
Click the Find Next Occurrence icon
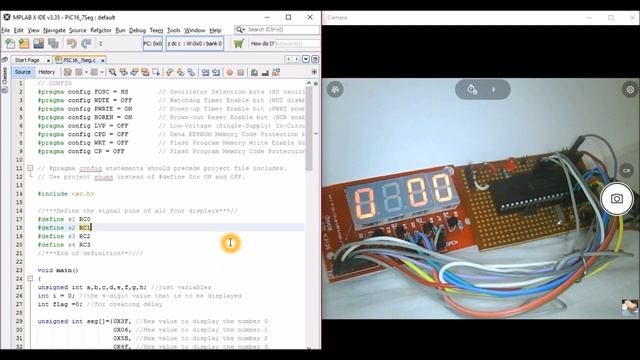134,72
